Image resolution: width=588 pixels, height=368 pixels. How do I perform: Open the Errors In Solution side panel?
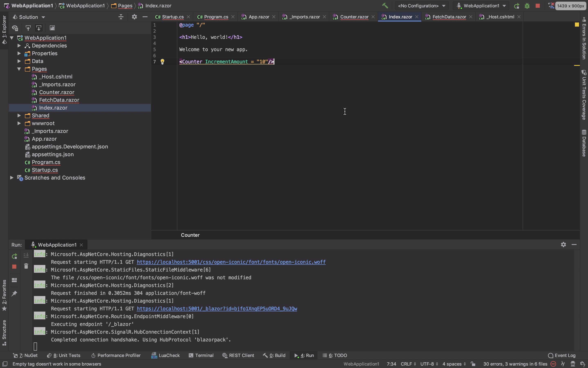tap(584, 38)
